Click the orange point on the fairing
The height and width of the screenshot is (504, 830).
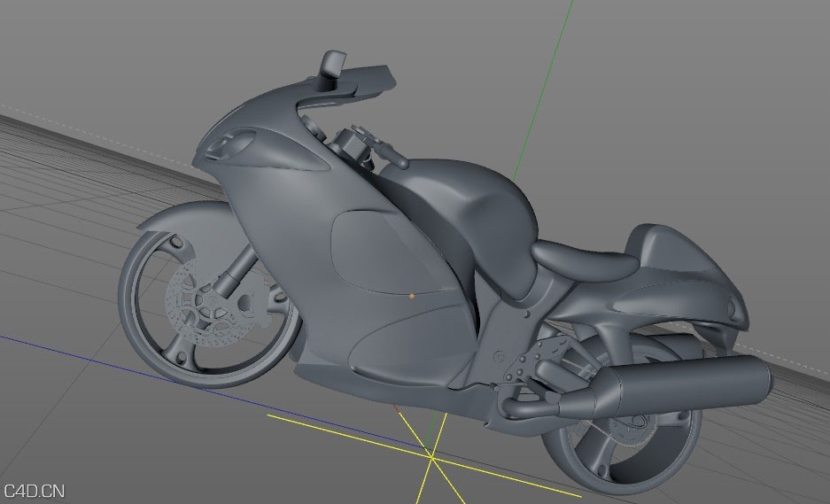pos(412,295)
